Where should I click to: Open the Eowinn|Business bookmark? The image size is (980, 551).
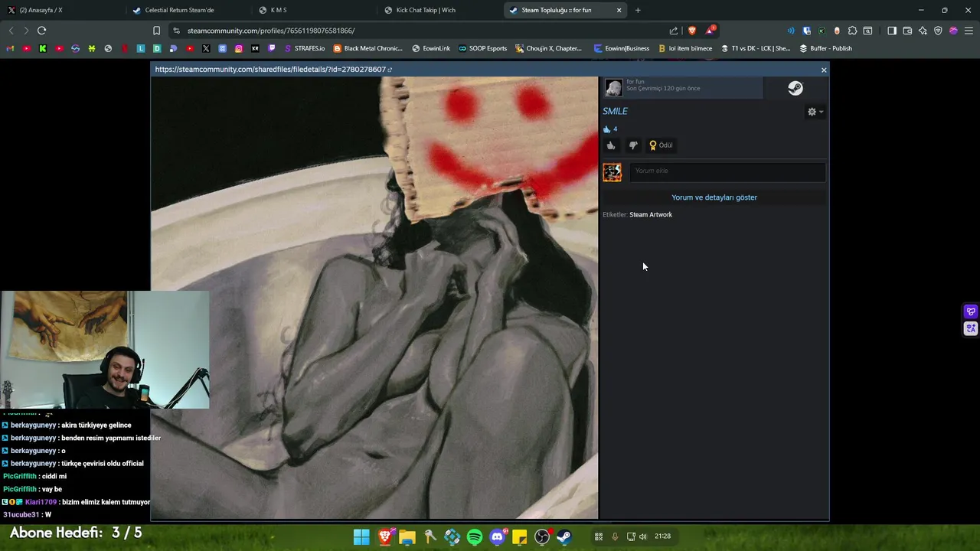point(622,48)
